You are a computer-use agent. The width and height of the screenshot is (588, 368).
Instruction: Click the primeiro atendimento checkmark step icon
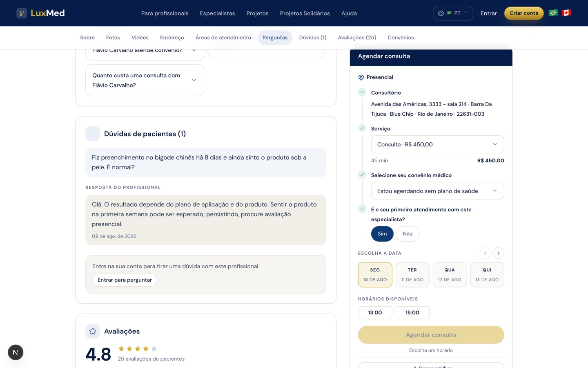point(362,209)
